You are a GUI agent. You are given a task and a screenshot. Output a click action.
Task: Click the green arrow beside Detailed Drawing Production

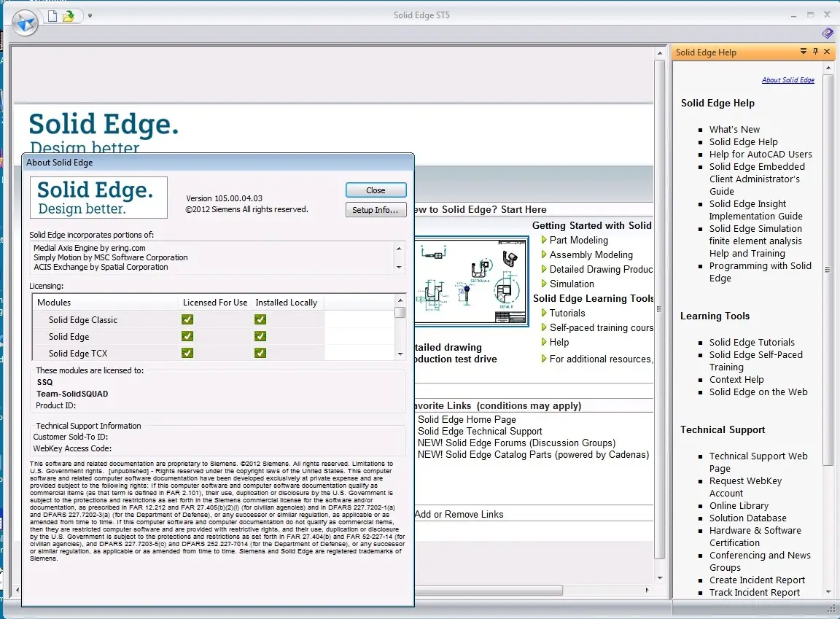[544, 269]
